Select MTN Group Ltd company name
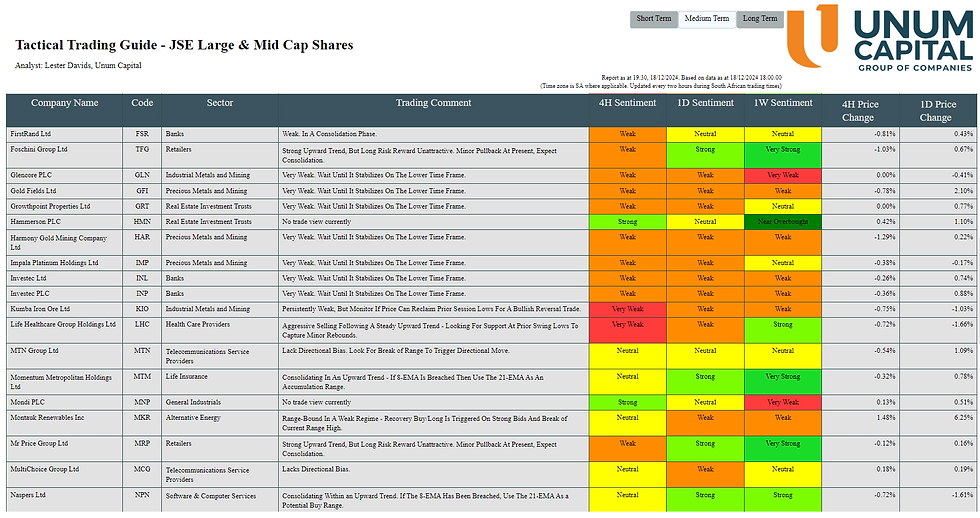This screenshot has width=980, height=518. pyautogui.click(x=34, y=351)
